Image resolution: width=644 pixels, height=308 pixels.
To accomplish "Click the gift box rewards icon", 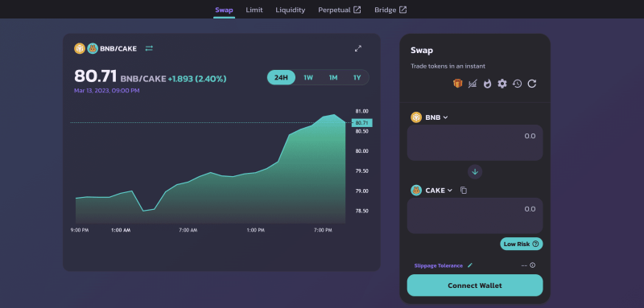I will click(x=458, y=84).
